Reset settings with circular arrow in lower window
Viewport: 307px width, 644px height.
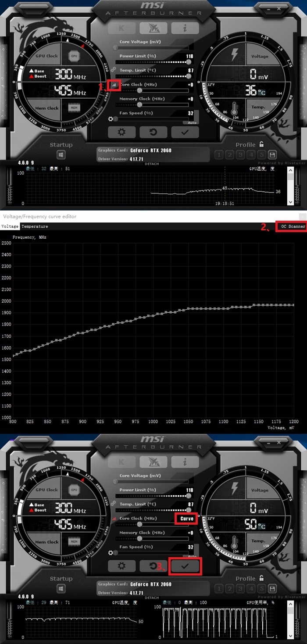coord(153,566)
